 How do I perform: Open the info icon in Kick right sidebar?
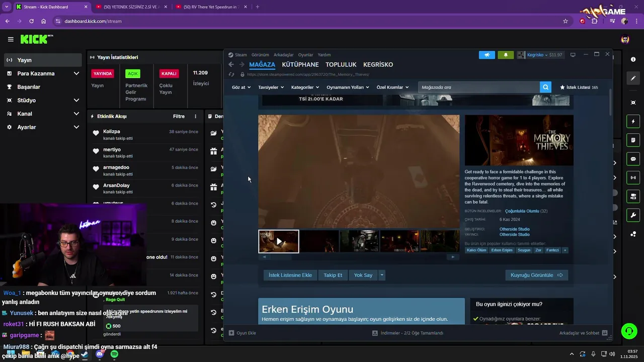pyautogui.click(x=633, y=59)
